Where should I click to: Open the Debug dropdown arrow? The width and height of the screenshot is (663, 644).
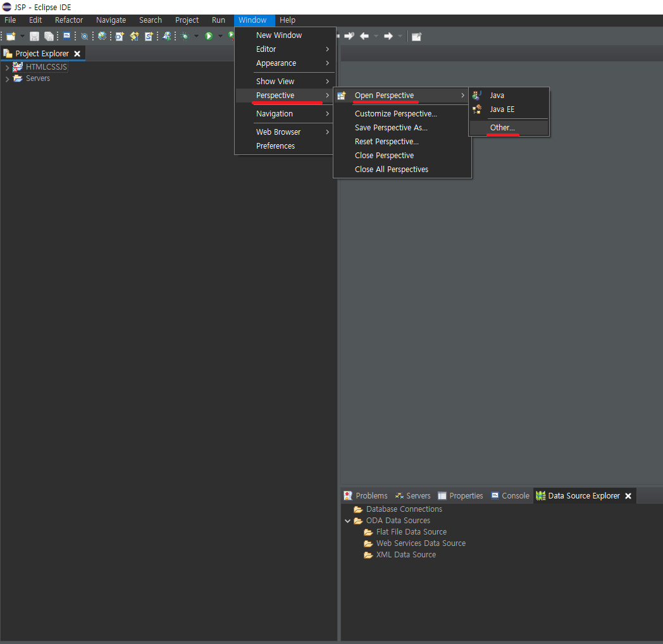click(196, 36)
